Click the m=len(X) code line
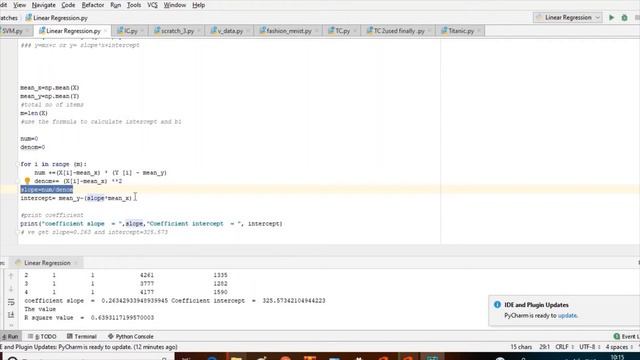640x360 pixels. pos(34,113)
